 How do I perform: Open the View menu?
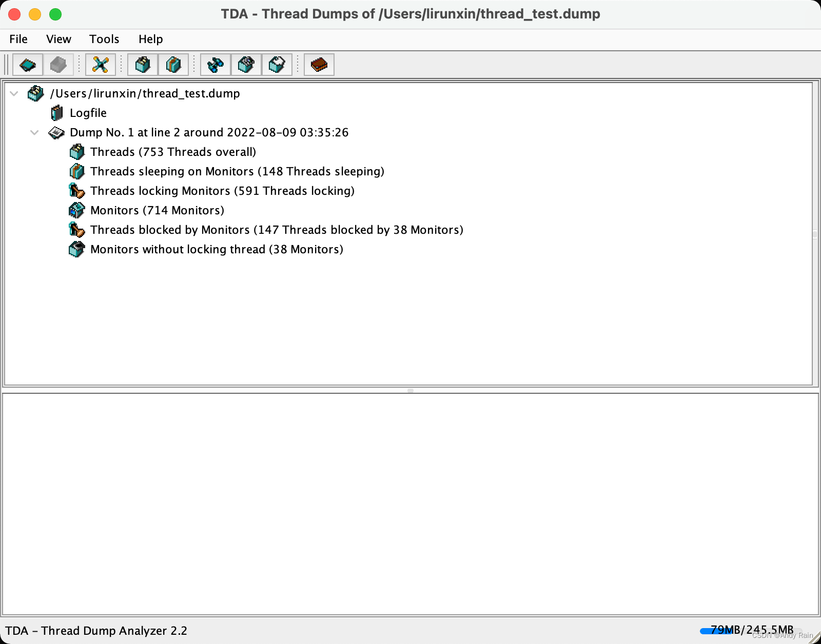point(58,39)
